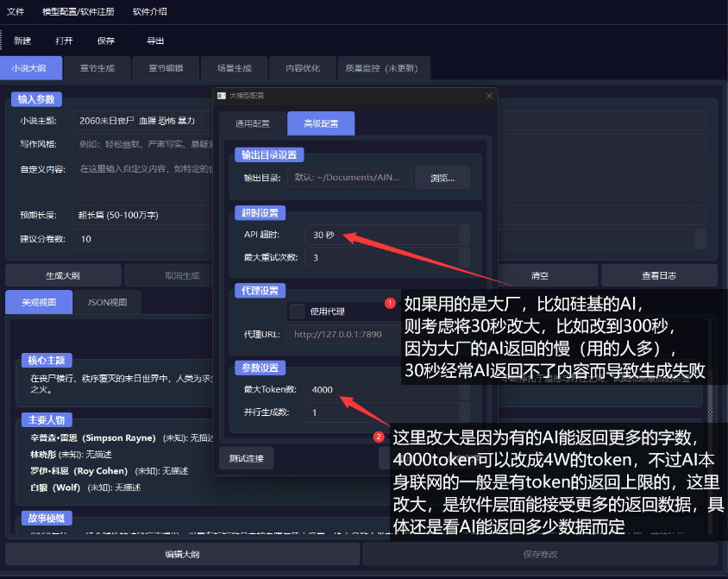Click the 测试连接 button
This screenshot has height=579, width=728.
246,458
